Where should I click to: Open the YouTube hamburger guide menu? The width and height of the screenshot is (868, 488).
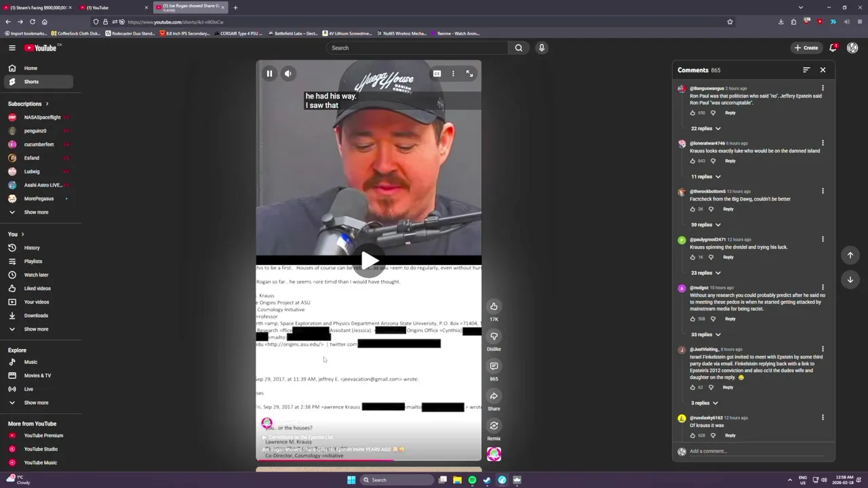(12, 47)
